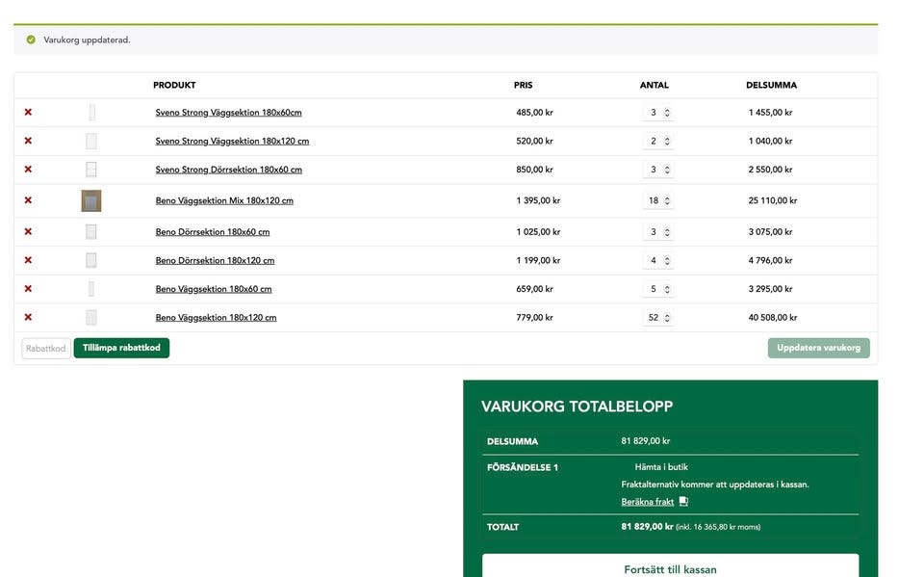Click subtotal value 40 508,00 kr
The height and width of the screenshot is (577, 924).
pyautogui.click(x=773, y=318)
